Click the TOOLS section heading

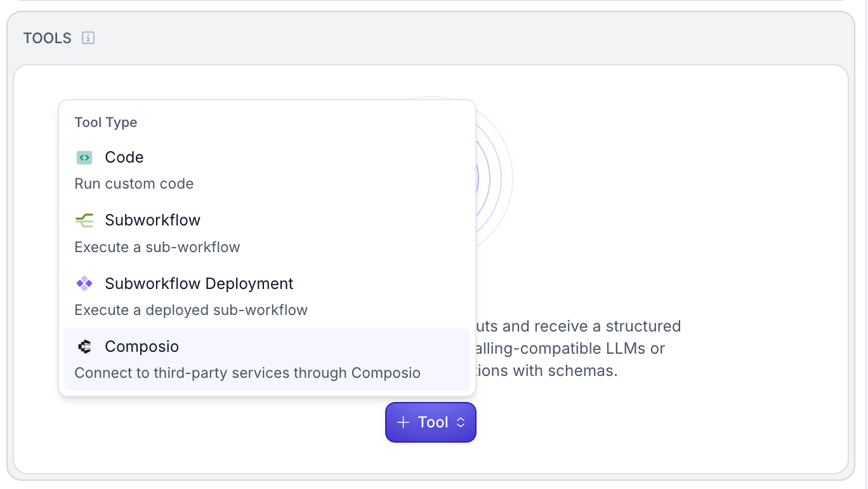pos(48,38)
